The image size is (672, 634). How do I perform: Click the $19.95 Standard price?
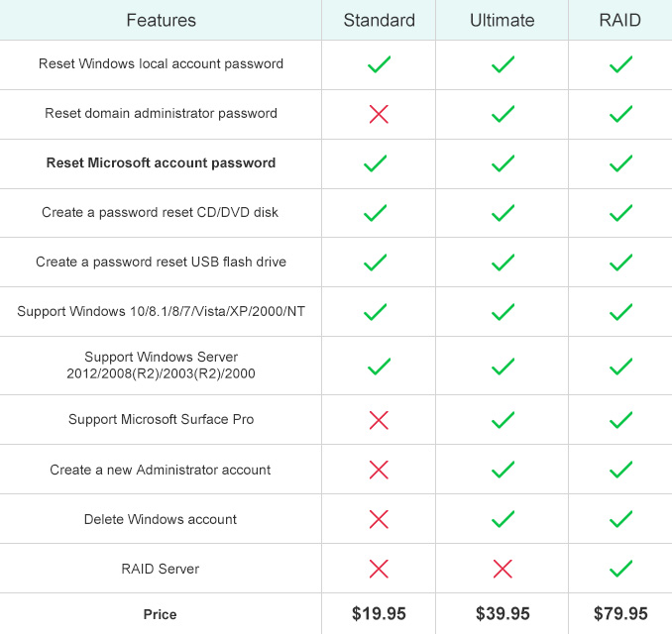[x=379, y=613]
